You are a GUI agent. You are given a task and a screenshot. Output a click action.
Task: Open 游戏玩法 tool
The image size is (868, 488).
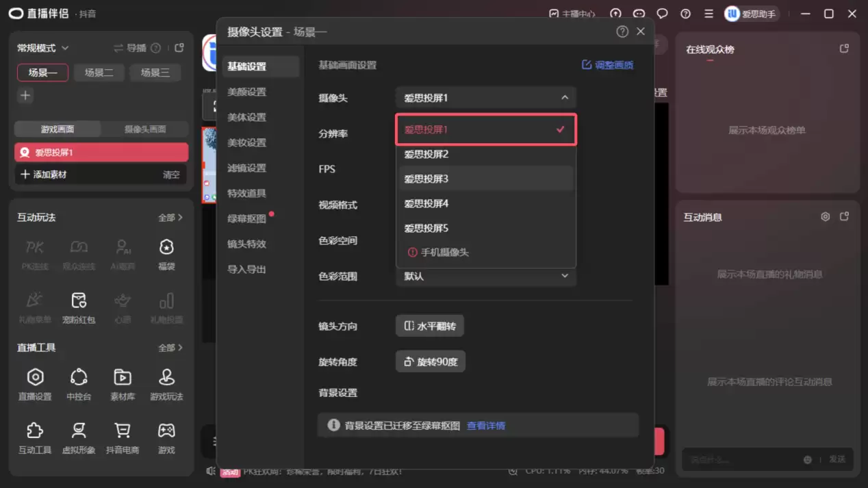pyautogui.click(x=166, y=383)
